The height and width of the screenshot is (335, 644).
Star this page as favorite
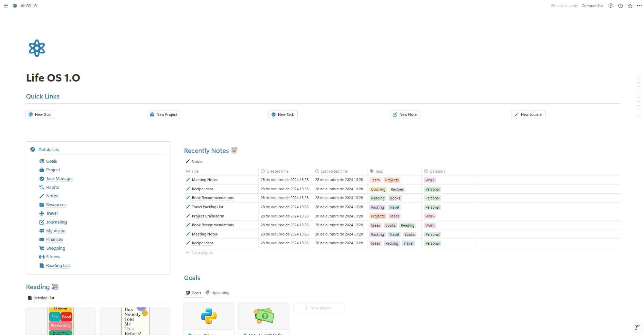pyautogui.click(x=630, y=6)
